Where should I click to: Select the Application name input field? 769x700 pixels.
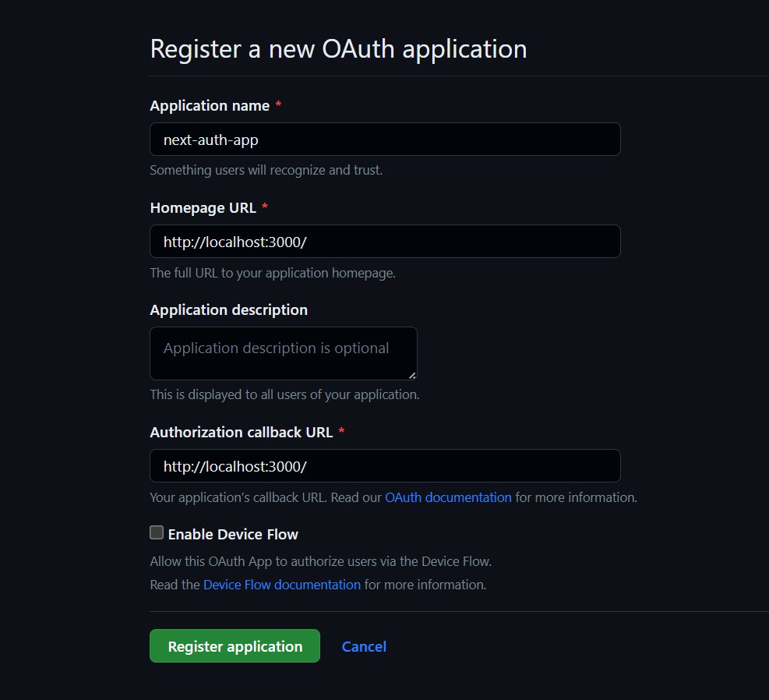[385, 139]
